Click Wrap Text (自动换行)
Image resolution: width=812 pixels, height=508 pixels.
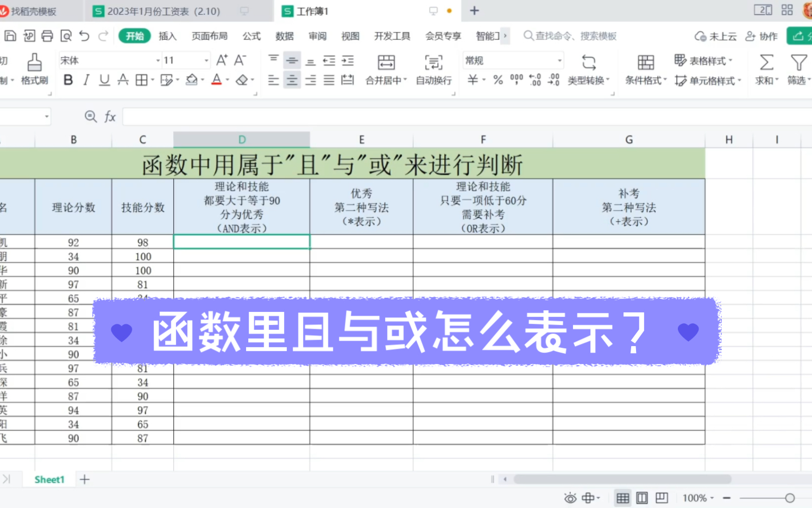point(434,70)
